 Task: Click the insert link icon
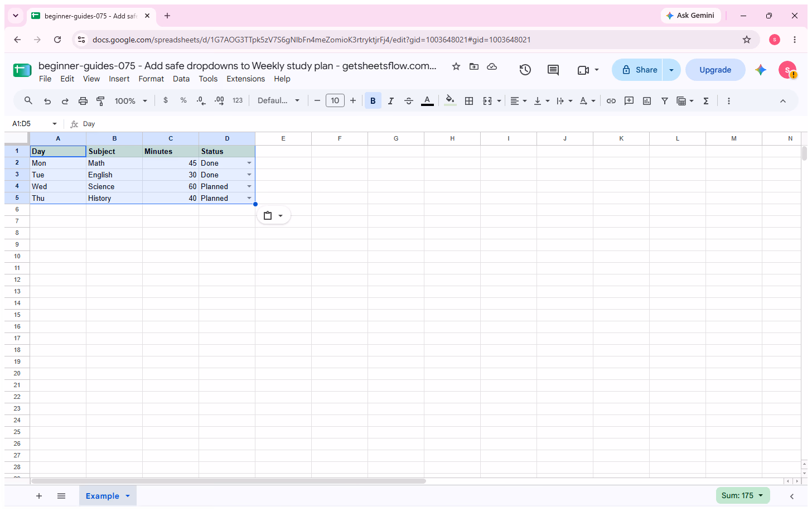coord(611,101)
